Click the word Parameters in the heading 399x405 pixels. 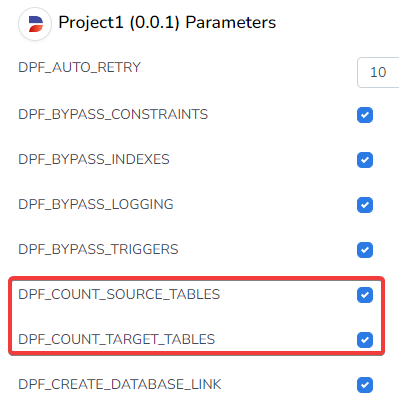(x=231, y=23)
